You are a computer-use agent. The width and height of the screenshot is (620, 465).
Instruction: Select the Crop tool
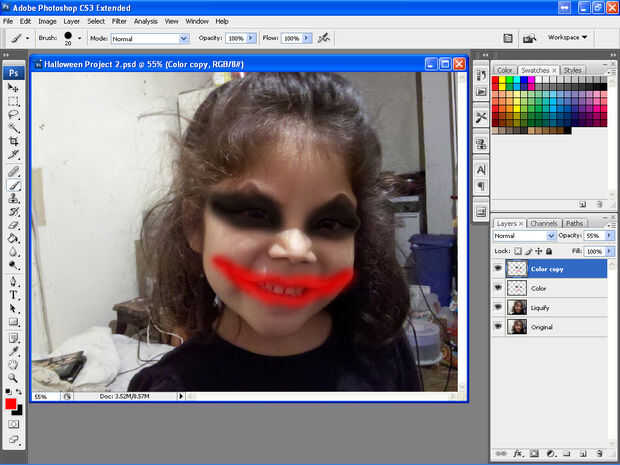(x=13, y=141)
